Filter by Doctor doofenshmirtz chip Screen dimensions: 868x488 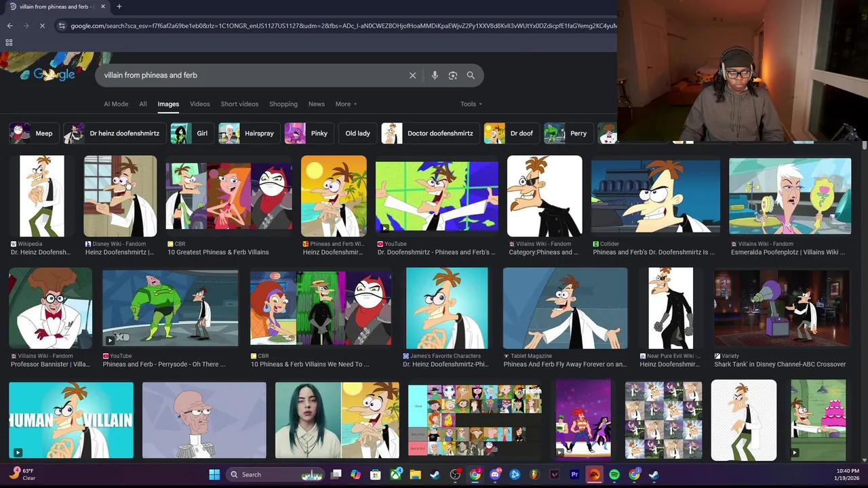coord(430,134)
